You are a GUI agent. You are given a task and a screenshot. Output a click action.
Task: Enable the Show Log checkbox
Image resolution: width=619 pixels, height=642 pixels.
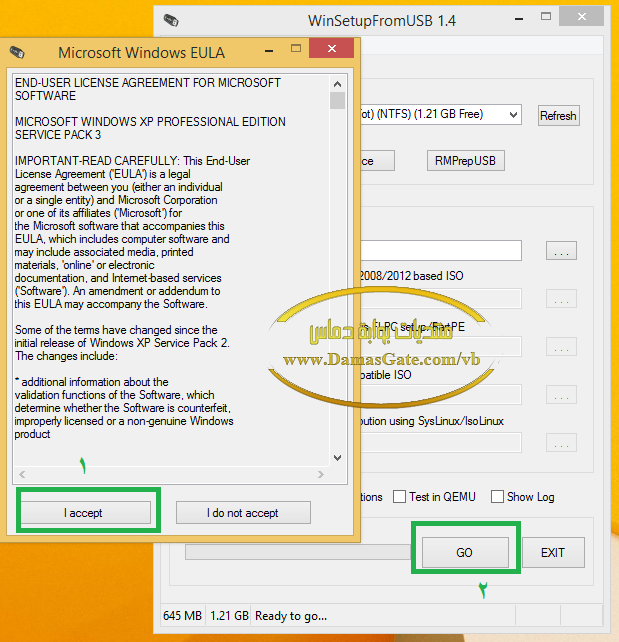click(497, 497)
